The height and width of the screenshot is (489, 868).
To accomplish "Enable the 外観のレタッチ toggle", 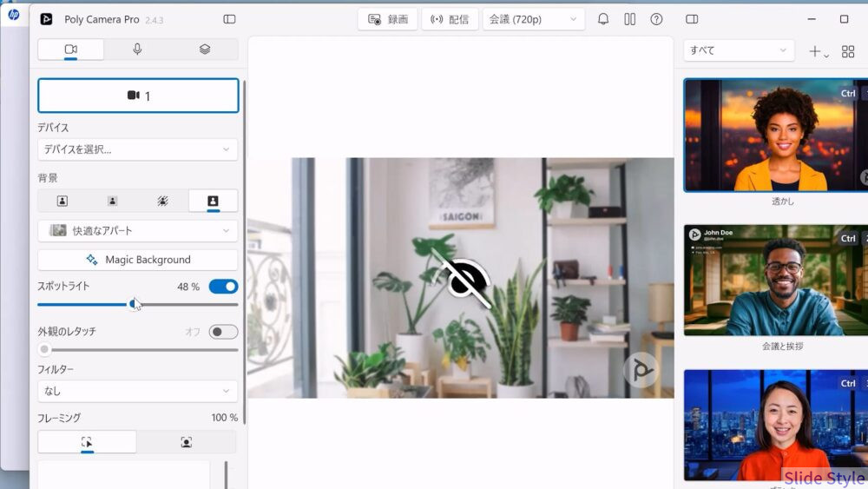I will pyautogui.click(x=223, y=332).
